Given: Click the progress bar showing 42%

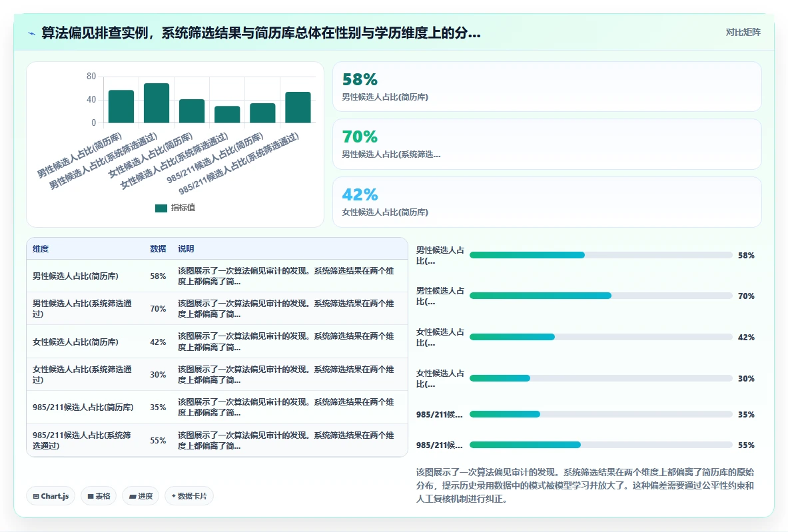Looking at the screenshot, I should pos(601,337).
